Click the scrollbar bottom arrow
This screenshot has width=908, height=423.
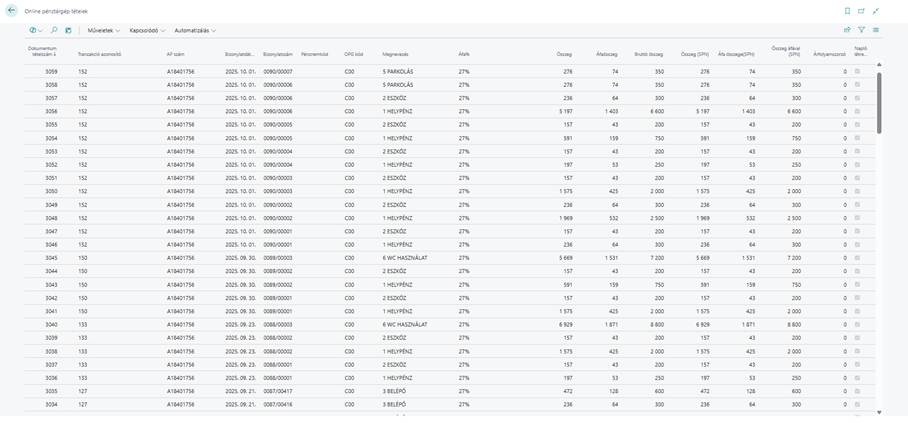click(879, 413)
